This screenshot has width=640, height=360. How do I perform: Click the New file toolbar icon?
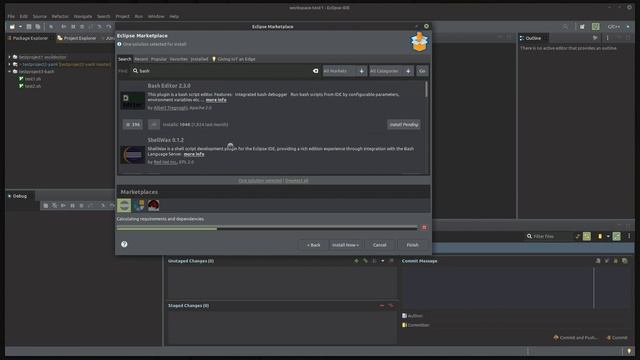[12, 27]
